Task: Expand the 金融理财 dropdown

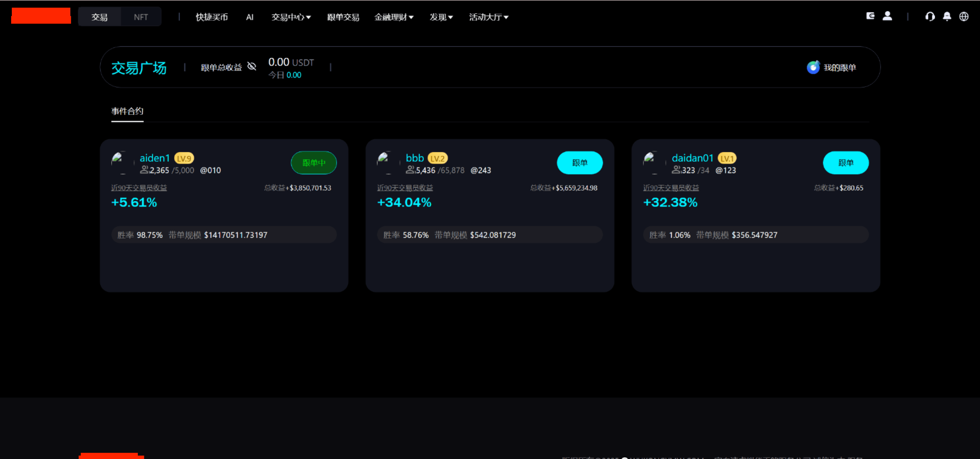Action: pos(394,17)
